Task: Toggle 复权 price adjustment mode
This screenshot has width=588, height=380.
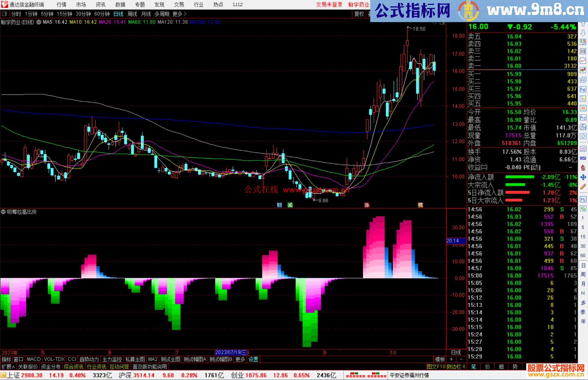Action: tap(359, 14)
